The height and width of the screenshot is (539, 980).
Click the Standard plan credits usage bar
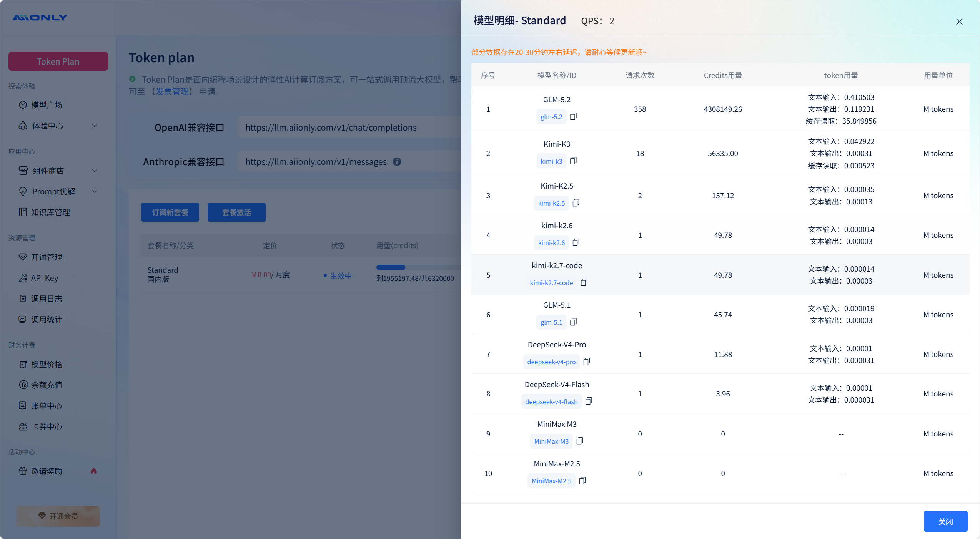coord(419,267)
